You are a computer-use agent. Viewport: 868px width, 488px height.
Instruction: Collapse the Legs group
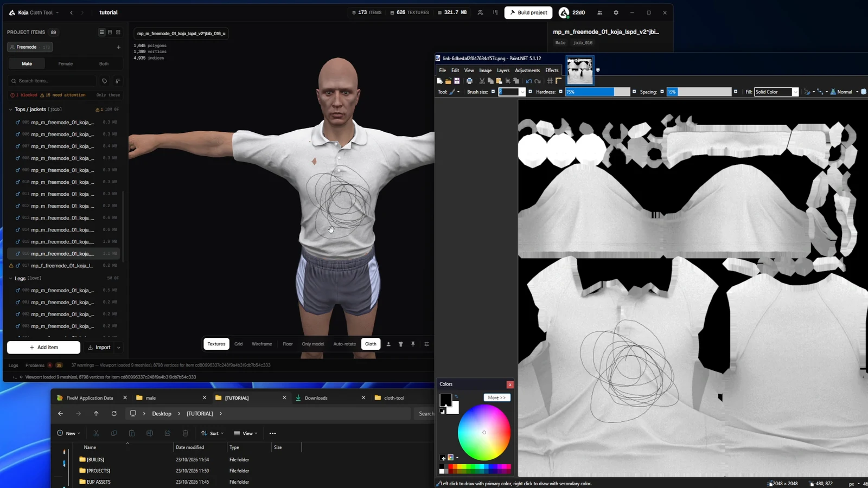click(10, 278)
